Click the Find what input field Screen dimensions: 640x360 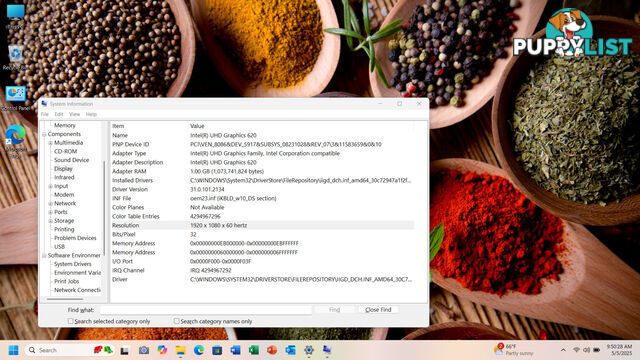206,310
